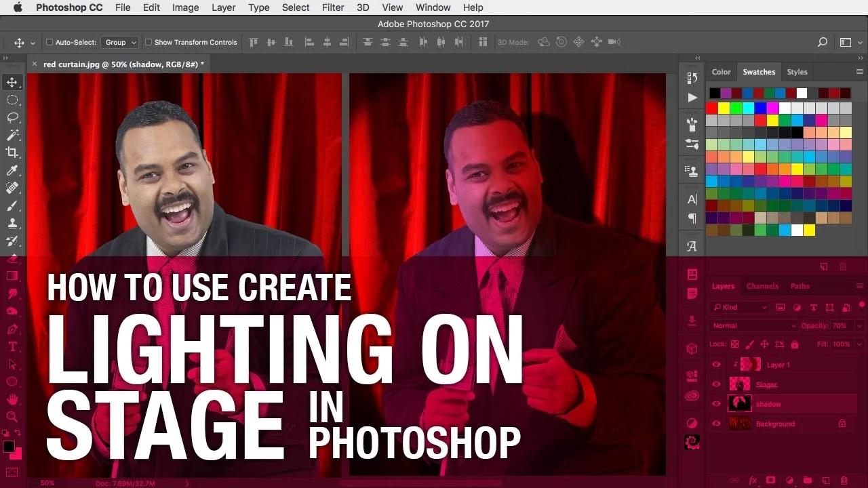The image size is (868, 488).
Task: Open the Filter menu
Action: click(x=333, y=7)
